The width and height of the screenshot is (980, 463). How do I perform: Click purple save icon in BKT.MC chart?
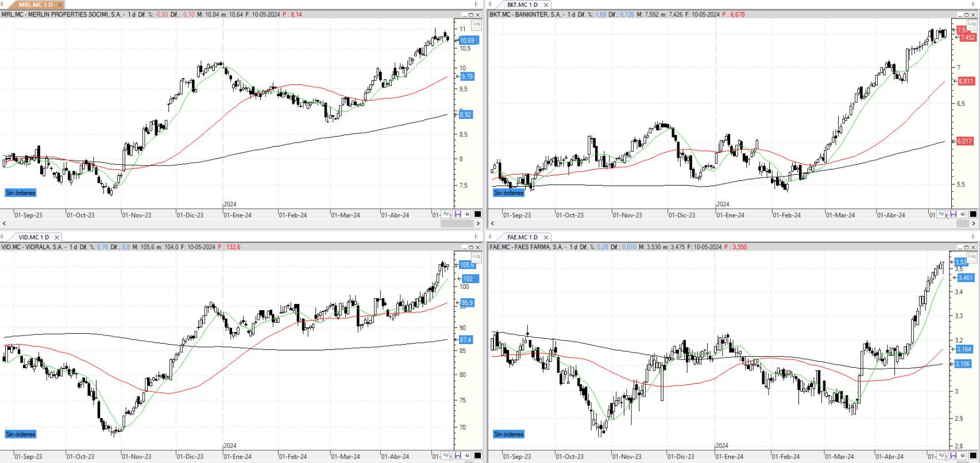[952, 214]
